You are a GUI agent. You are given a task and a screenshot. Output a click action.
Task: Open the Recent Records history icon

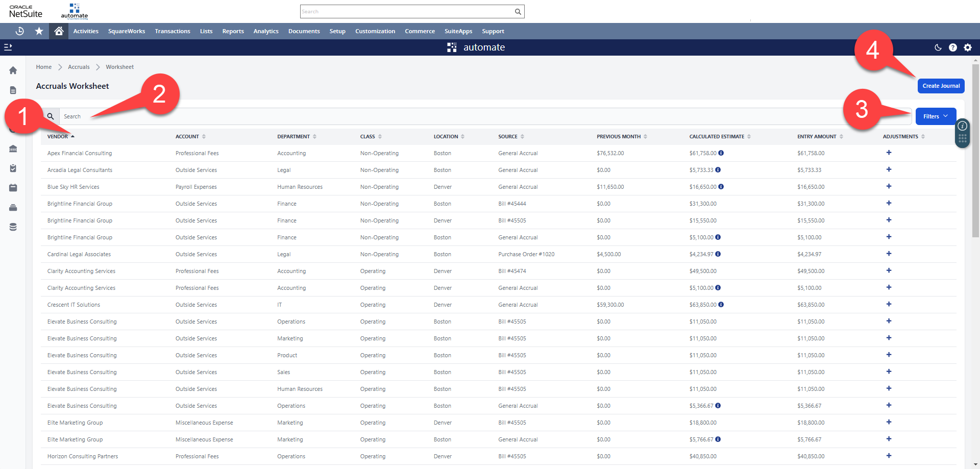tap(19, 31)
